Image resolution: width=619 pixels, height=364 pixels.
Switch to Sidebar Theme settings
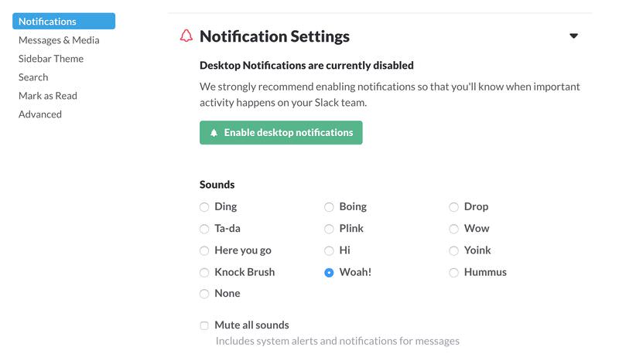pos(51,59)
